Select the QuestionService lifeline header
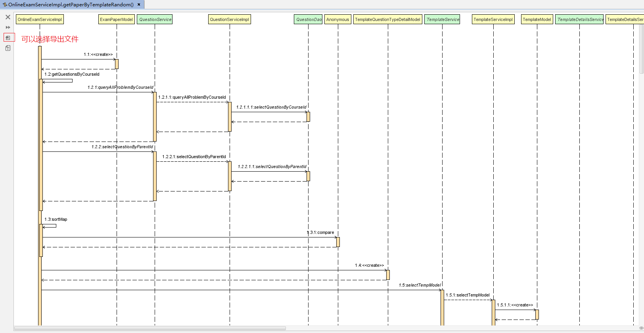 [155, 19]
